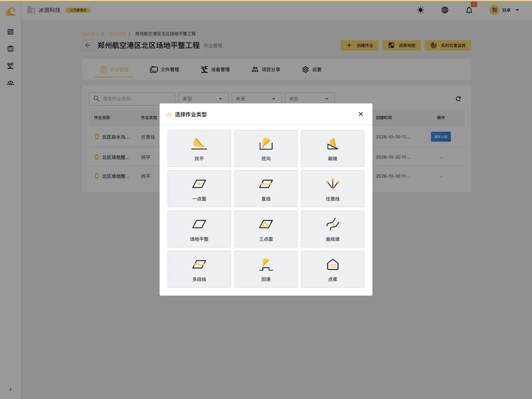The height and width of the screenshot is (399, 532).
Task: Close the 选择作业类型 dialog
Action: point(361,114)
